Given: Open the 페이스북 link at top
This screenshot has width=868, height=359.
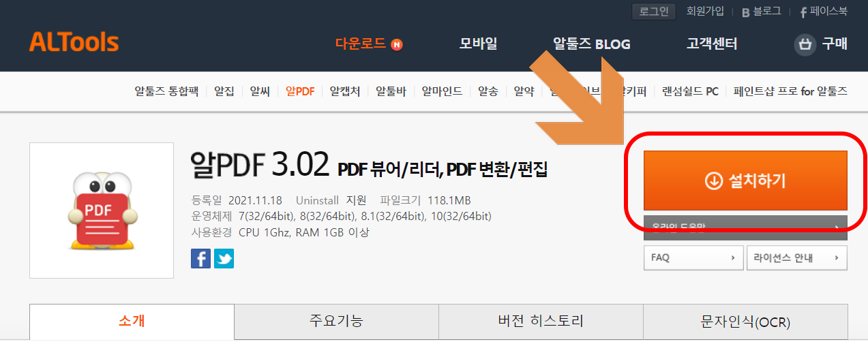Looking at the screenshot, I should pyautogui.click(x=824, y=12).
